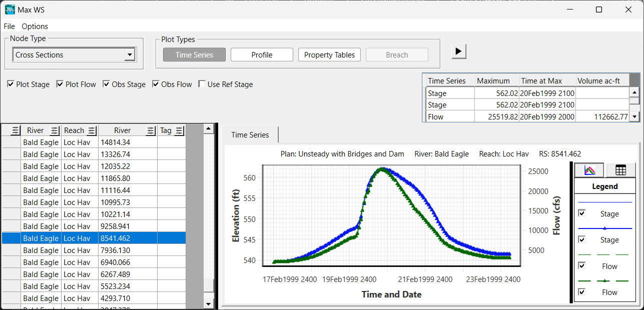Toggle the Obs Flow checkbox

[156, 84]
